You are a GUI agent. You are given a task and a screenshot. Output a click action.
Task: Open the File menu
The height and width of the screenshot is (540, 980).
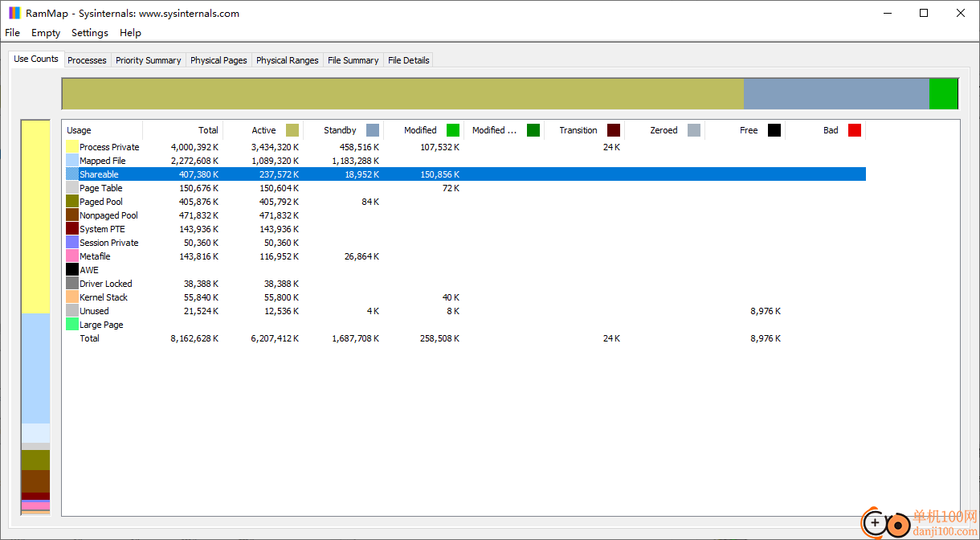[13, 33]
